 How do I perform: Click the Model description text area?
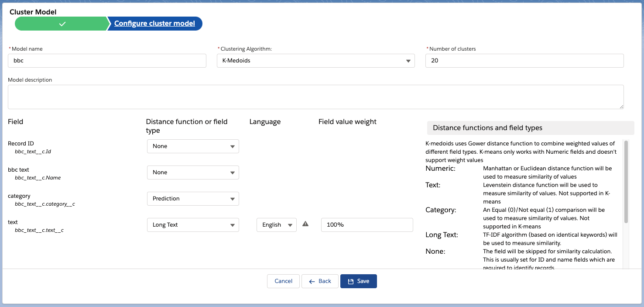316,97
